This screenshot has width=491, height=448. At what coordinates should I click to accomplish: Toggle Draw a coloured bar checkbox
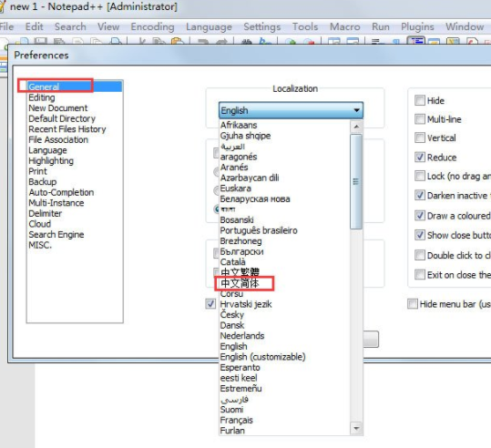tap(420, 216)
